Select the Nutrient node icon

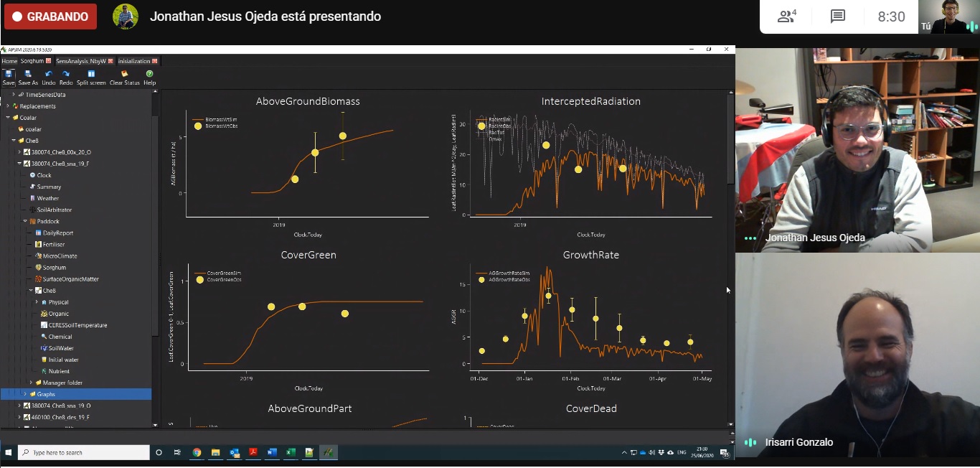click(x=44, y=371)
